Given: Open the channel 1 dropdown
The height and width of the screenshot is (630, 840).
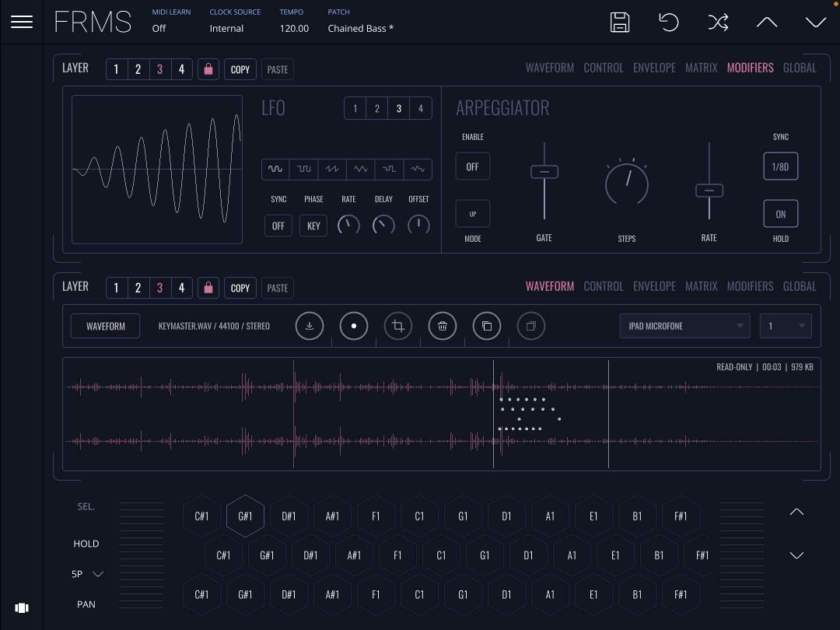Looking at the screenshot, I should (785, 326).
